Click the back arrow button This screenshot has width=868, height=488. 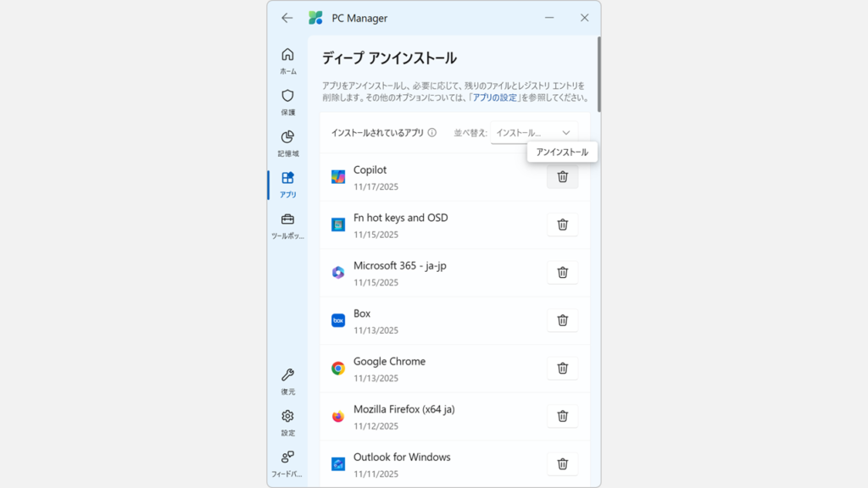click(287, 17)
